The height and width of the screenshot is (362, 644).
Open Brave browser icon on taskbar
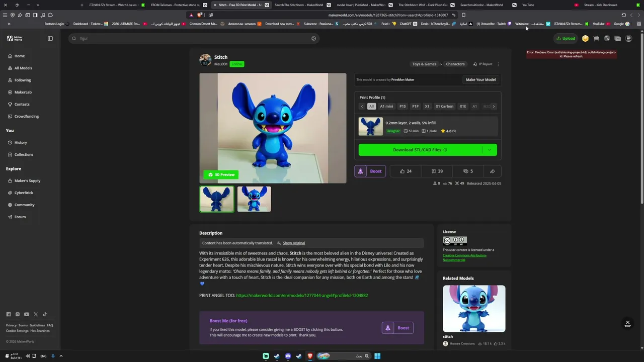pos(310,356)
